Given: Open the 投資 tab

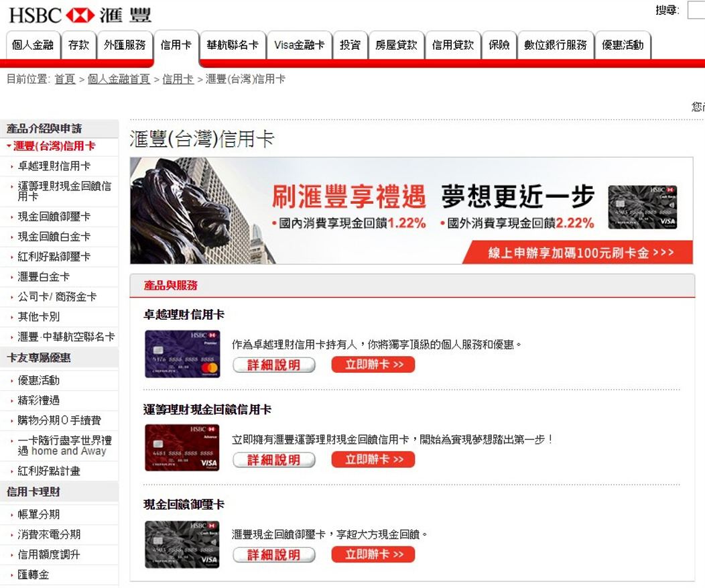Looking at the screenshot, I should tap(350, 45).
